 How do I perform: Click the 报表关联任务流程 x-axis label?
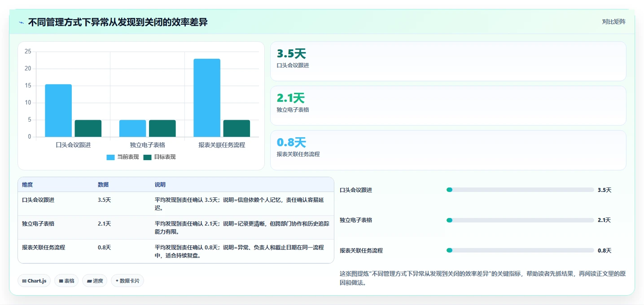(x=222, y=145)
